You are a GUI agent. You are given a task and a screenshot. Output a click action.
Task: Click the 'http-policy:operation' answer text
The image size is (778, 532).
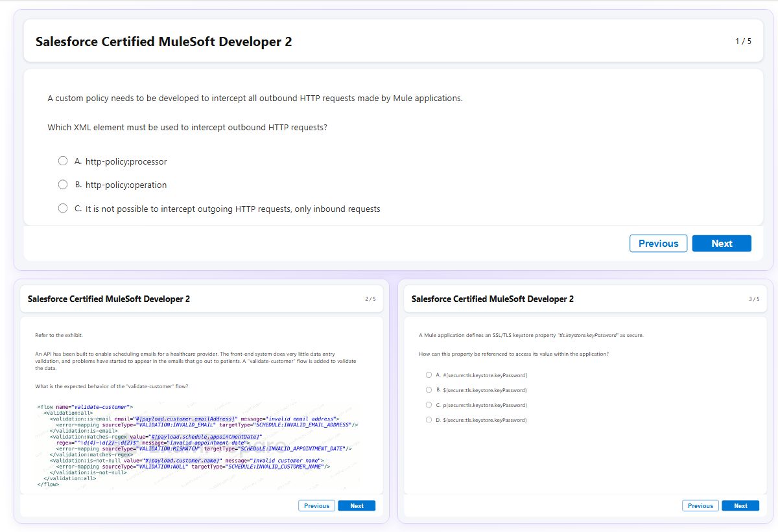[126, 185]
